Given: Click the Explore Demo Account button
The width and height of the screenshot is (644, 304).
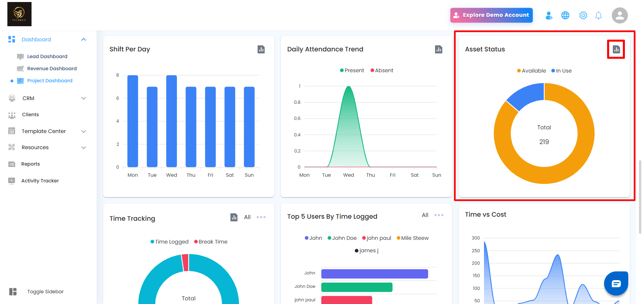Looking at the screenshot, I should pyautogui.click(x=491, y=15).
